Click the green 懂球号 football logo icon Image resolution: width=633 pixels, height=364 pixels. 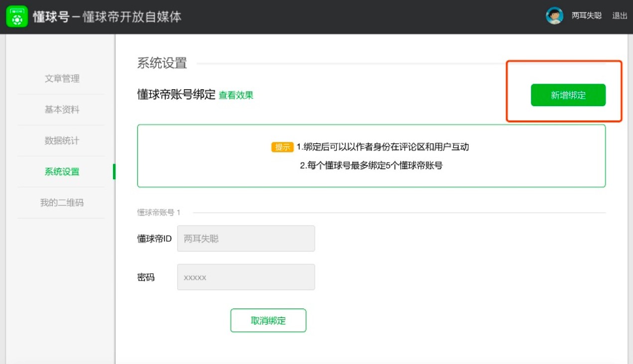click(16, 16)
